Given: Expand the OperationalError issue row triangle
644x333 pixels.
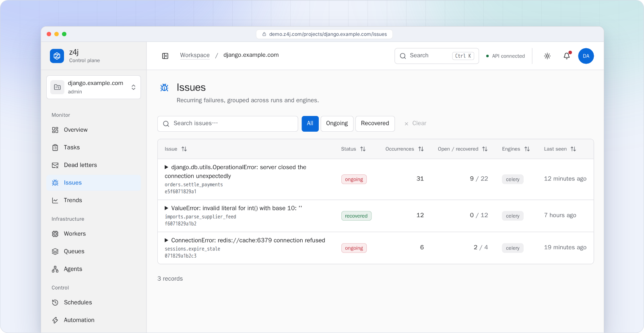Looking at the screenshot, I should coord(166,167).
